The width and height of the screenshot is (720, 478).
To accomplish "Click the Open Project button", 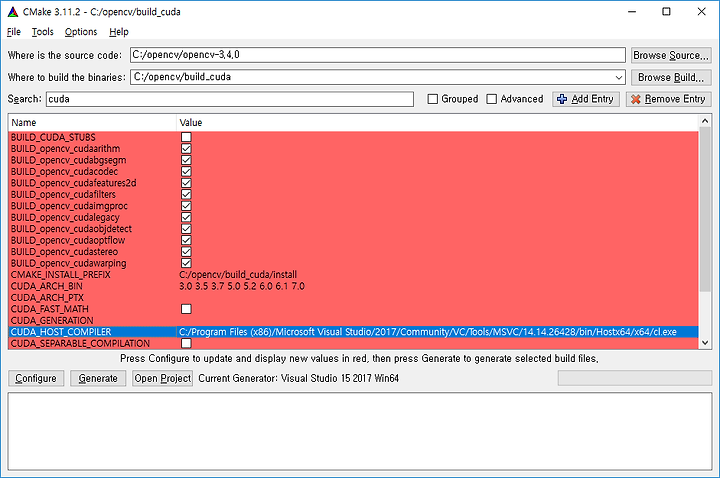I will click(163, 378).
